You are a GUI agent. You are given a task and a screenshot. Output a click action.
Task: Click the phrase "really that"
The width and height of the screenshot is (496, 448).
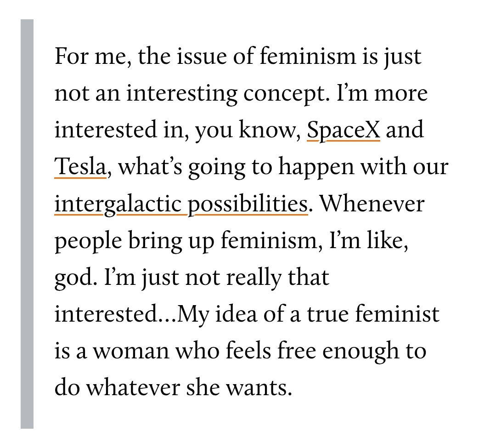coord(278,277)
